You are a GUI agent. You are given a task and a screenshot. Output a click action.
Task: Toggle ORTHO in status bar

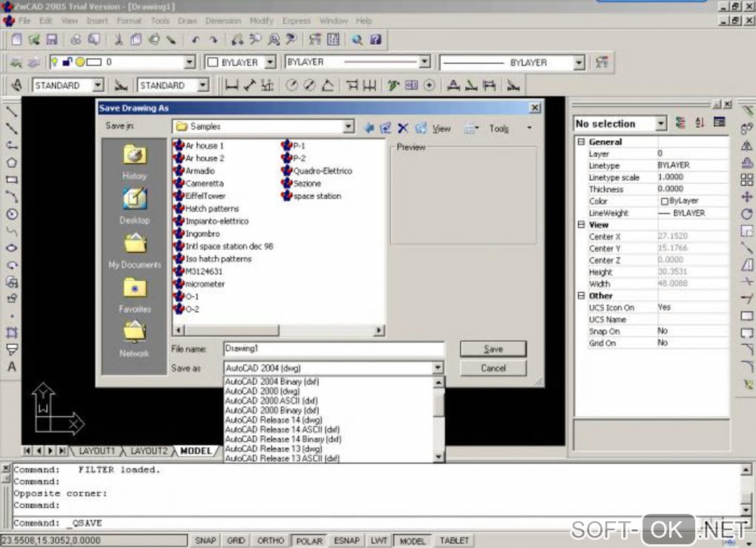coord(271,541)
